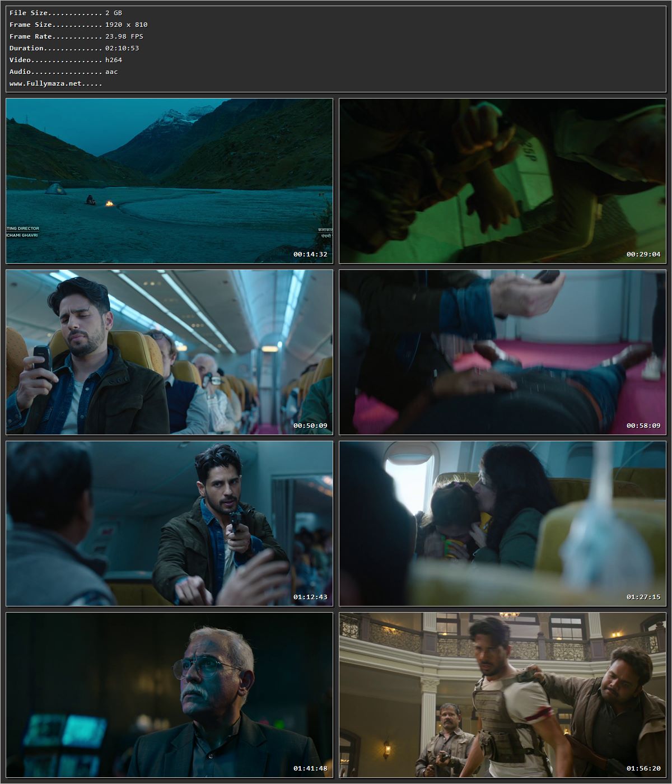Open the thumbnail timestamped 01:41:48
This screenshot has width=672, height=784.
point(169,695)
